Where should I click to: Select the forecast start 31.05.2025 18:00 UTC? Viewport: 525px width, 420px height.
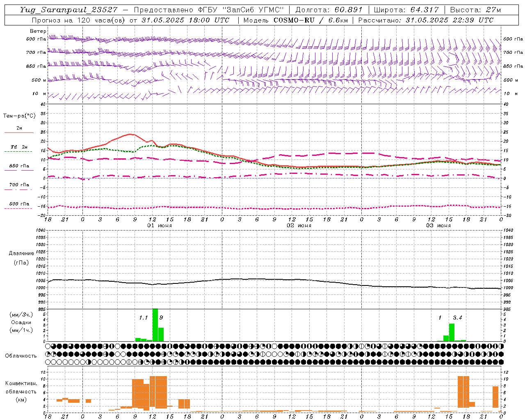pos(185,20)
